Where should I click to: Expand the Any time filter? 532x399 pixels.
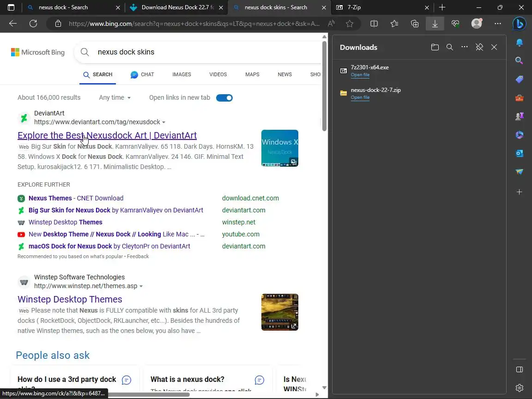(115, 98)
